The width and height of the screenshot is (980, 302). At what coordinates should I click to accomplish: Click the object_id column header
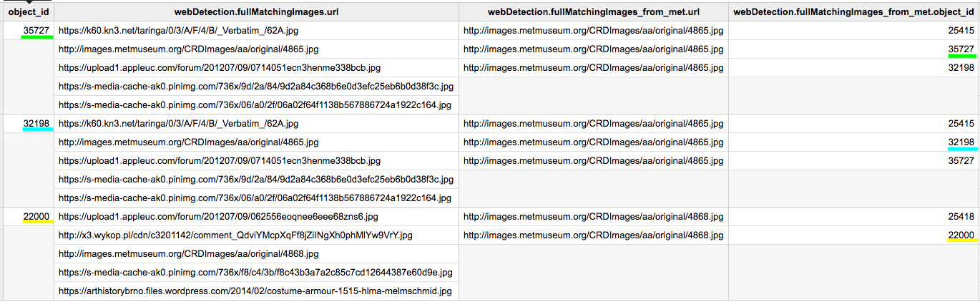(27, 12)
